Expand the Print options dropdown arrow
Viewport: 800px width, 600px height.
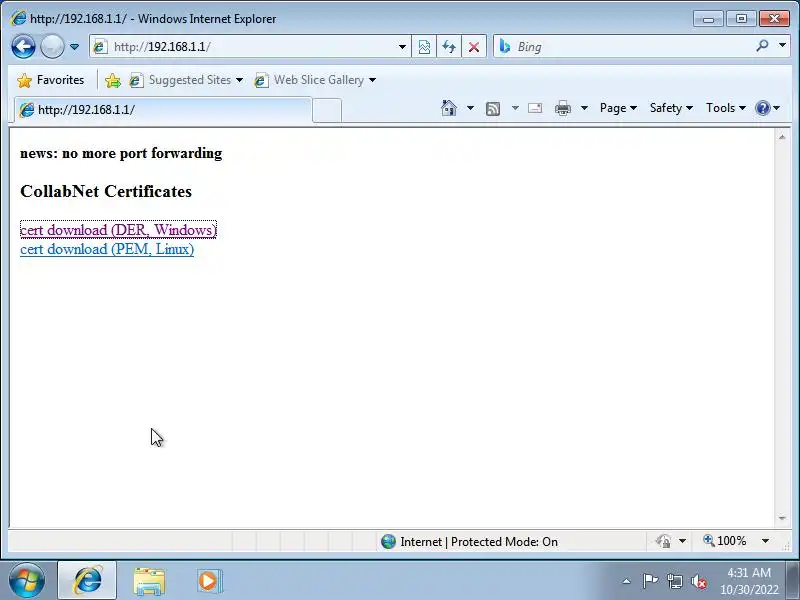[x=584, y=108]
